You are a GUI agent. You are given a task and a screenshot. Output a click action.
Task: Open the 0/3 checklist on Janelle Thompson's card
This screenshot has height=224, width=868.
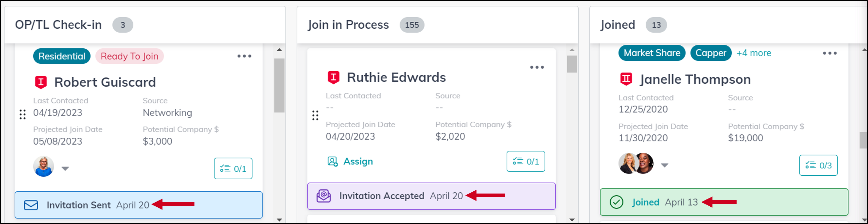click(818, 165)
